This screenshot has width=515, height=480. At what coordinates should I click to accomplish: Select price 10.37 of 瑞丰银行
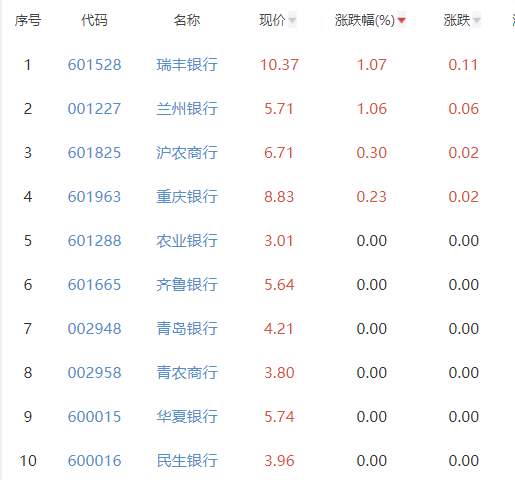[279, 65]
